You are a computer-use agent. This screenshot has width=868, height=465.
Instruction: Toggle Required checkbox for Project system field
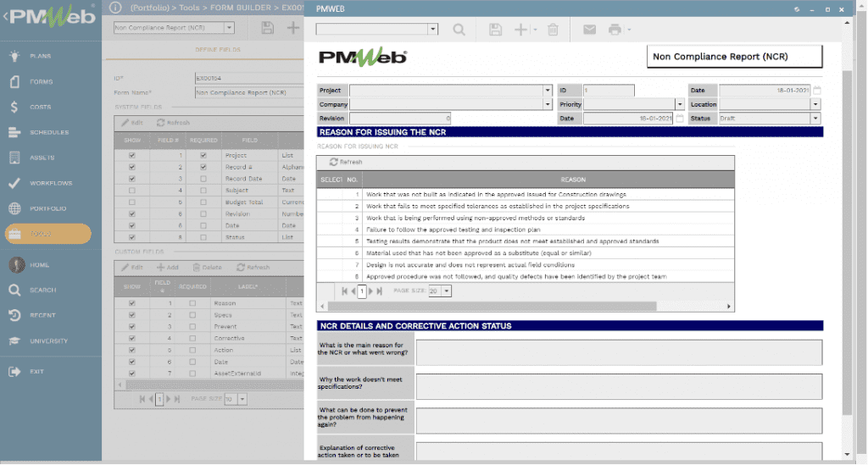point(203,155)
